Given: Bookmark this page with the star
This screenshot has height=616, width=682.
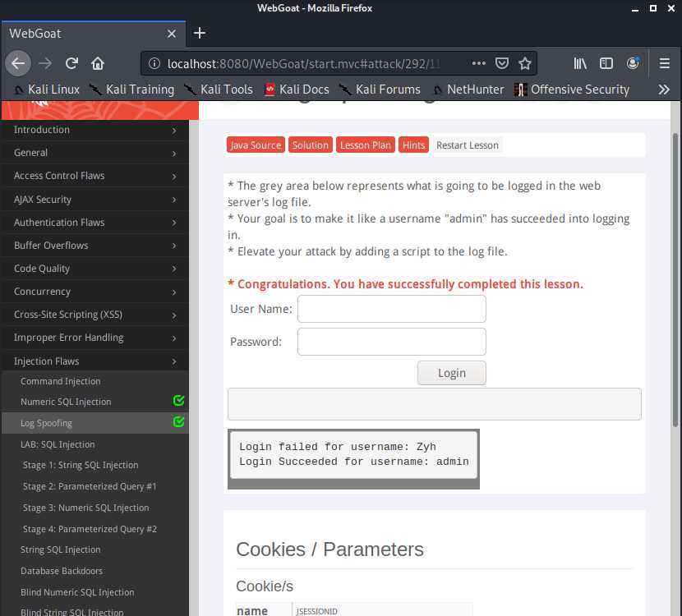Looking at the screenshot, I should point(524,63).
